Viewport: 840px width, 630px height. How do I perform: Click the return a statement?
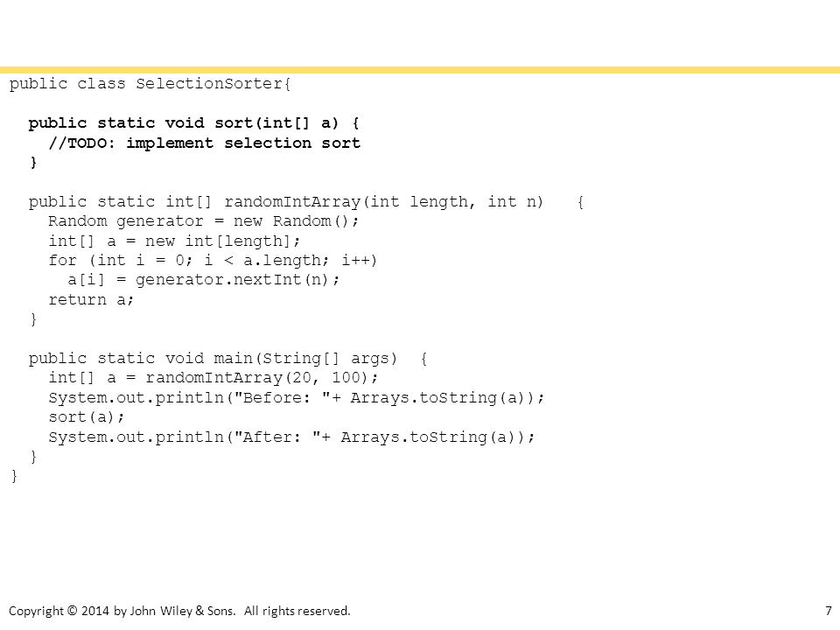(91, 299)
